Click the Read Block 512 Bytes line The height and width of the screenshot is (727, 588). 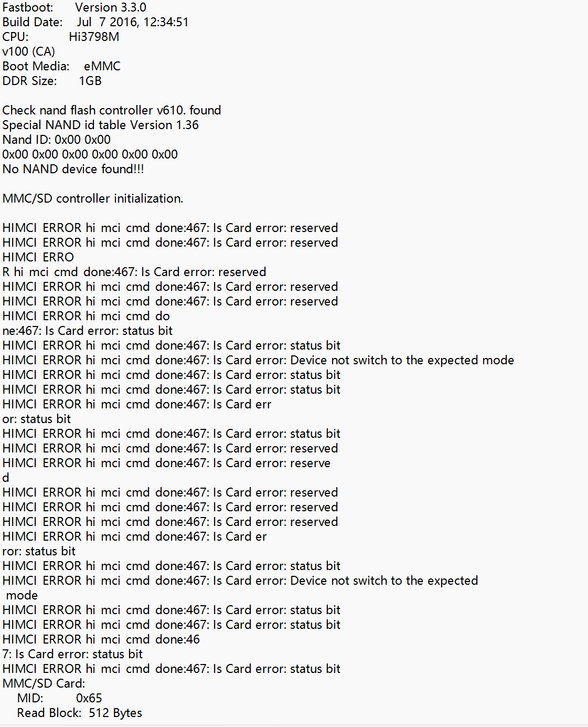coord(79,713)
